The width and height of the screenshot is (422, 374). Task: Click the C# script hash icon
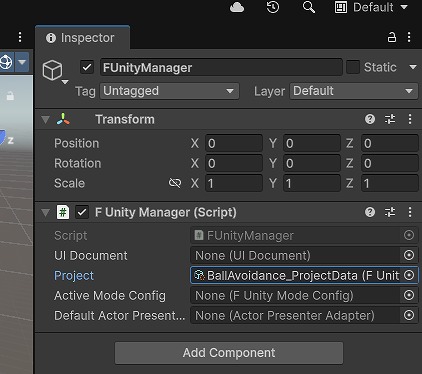pos(63,212)
